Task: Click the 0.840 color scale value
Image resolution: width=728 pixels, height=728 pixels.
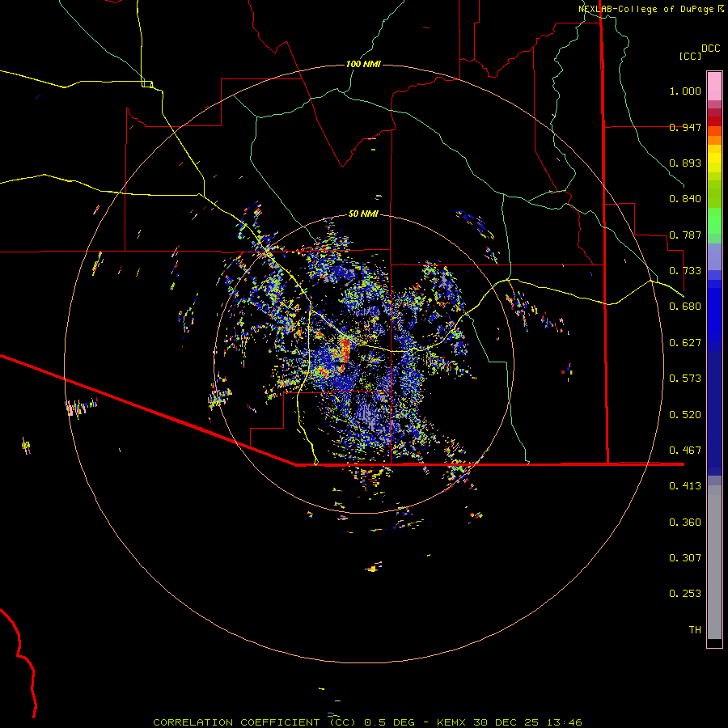Action: click(685, 199)
